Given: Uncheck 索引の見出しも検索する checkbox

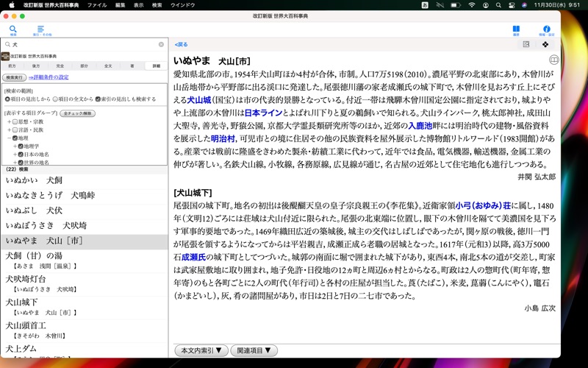Looking at the screenshot, I should tap(98, 99).
